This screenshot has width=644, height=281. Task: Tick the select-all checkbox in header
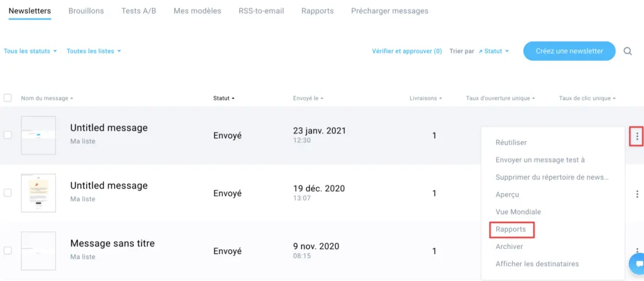(8, 98)
